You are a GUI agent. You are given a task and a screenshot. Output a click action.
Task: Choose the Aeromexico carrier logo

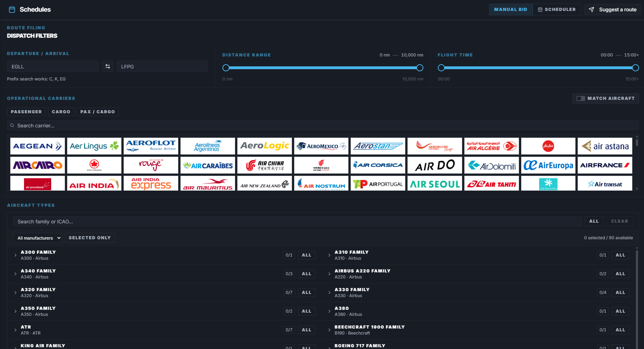click(x=321, y=146)
